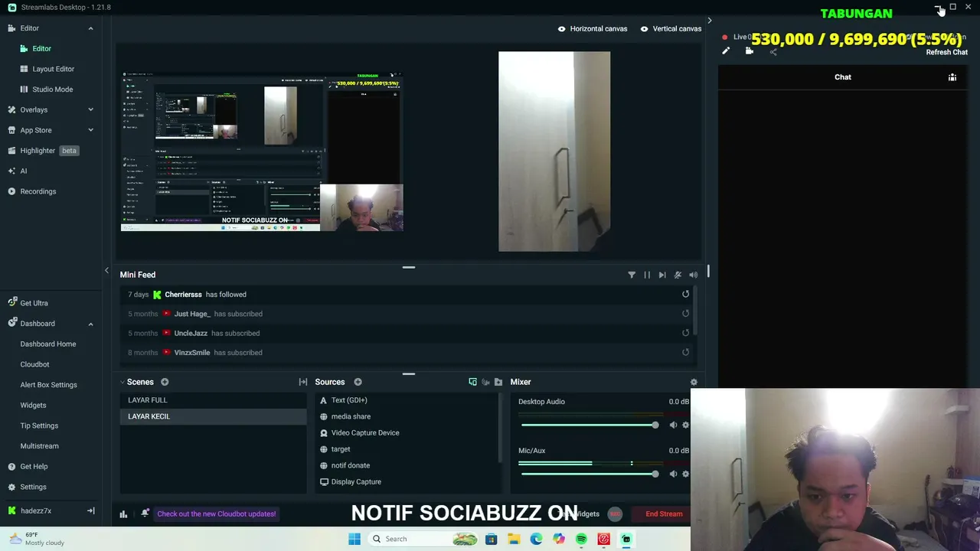Click Get Ultra
980x551 pixels.
coord(34,303)
